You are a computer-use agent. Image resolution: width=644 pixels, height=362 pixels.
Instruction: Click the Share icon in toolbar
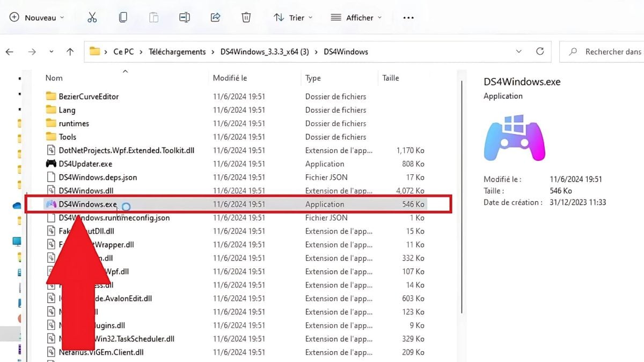tap(215, 18)
